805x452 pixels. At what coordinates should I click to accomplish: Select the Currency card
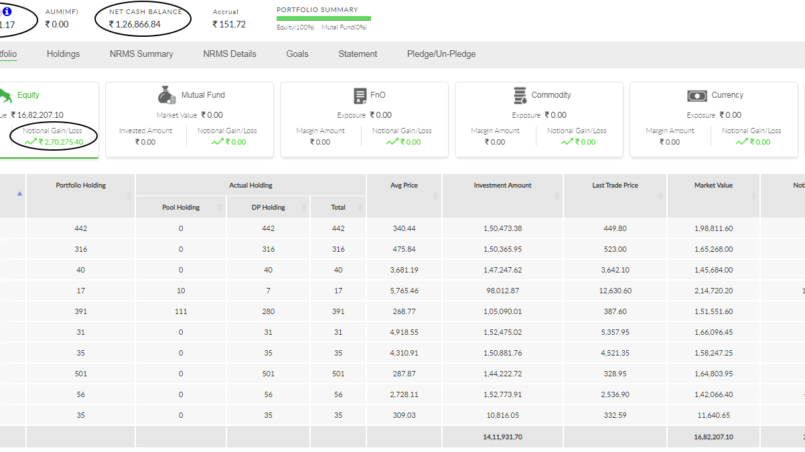714,119
